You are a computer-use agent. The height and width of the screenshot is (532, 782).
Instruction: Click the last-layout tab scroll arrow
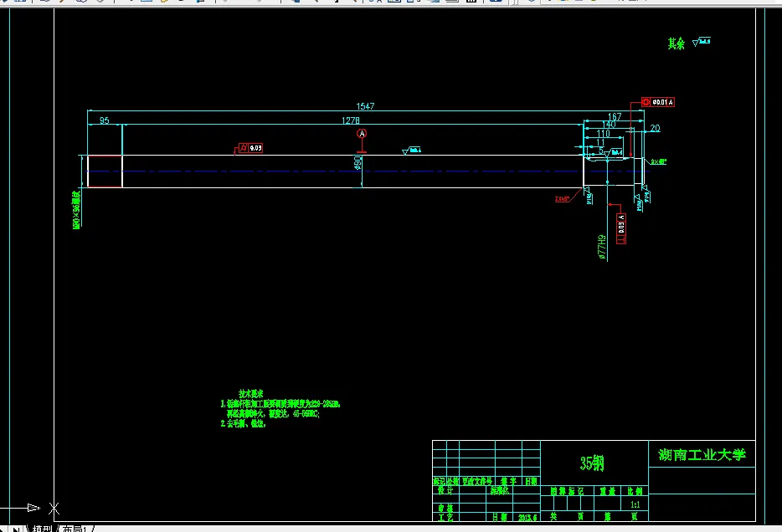pos(16,529)
